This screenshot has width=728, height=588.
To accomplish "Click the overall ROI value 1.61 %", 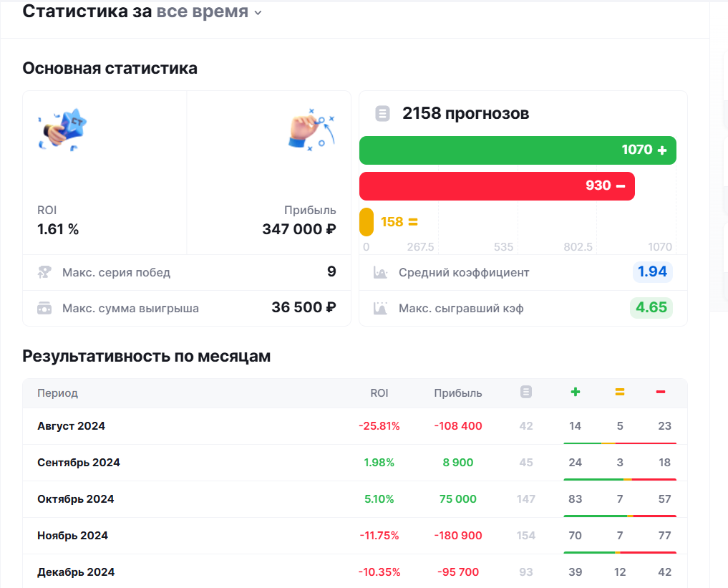I will [58, 229].
